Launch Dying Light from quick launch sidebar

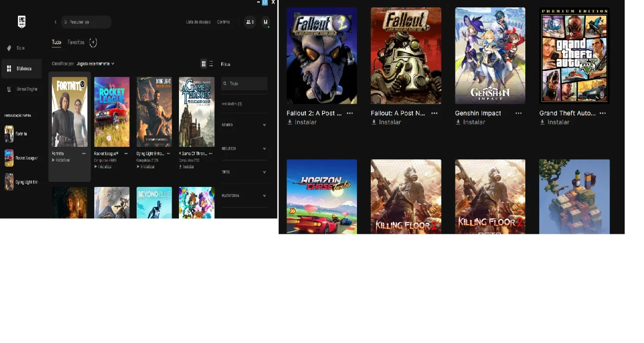(x=21, y=182)
